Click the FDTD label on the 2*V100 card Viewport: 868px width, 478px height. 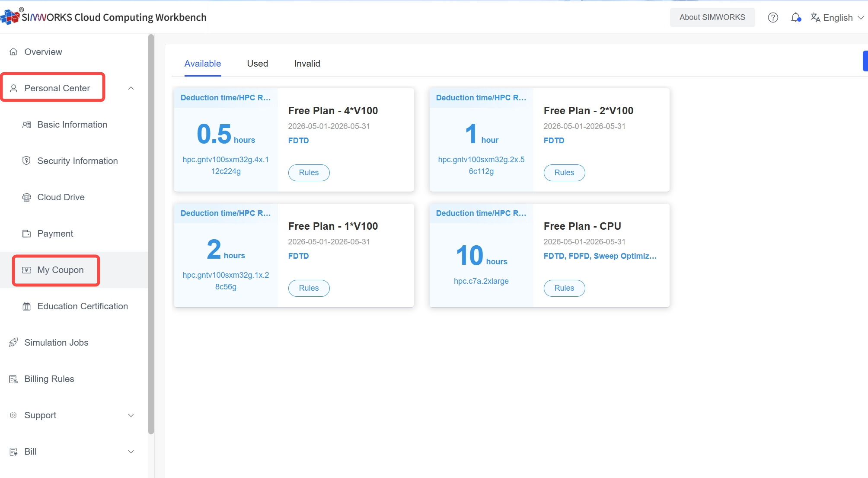(554, 141)
